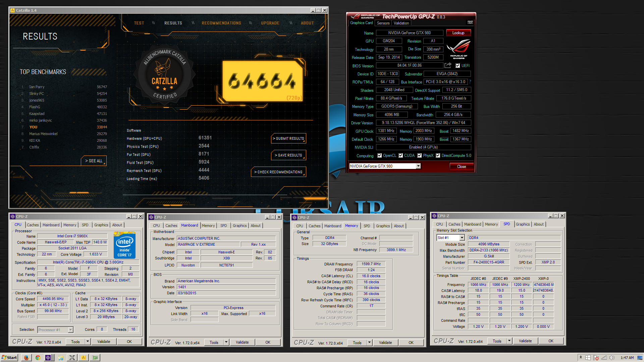Click the Catzilla title bar icon
Screen dimensions: 644x362
coord(13,10)
